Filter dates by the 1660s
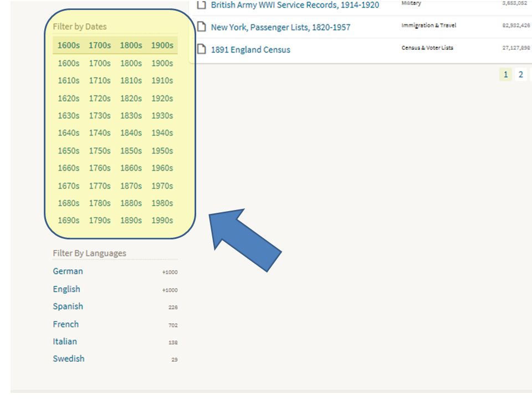The image size is (532, 399). [x=69, y=168]
